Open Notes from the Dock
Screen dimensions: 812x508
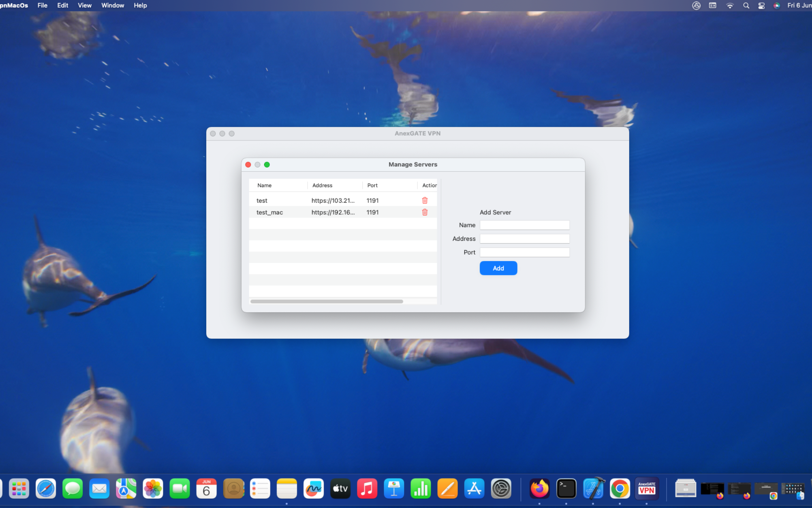click(x=287, y=489)
